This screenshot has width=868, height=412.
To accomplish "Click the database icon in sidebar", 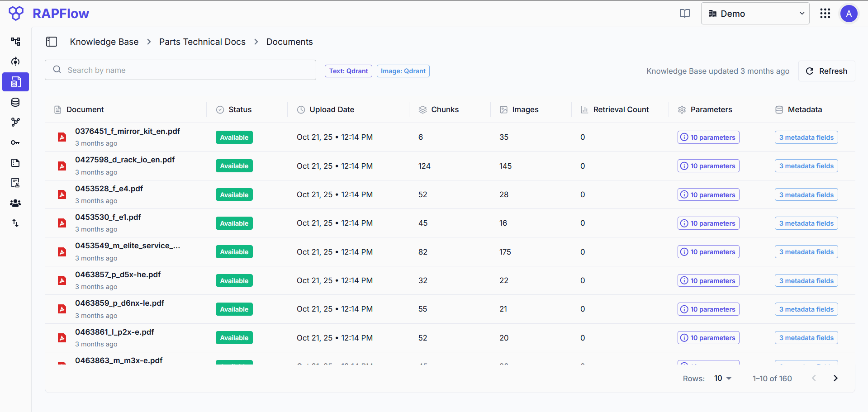I will (x=15, y=102).
